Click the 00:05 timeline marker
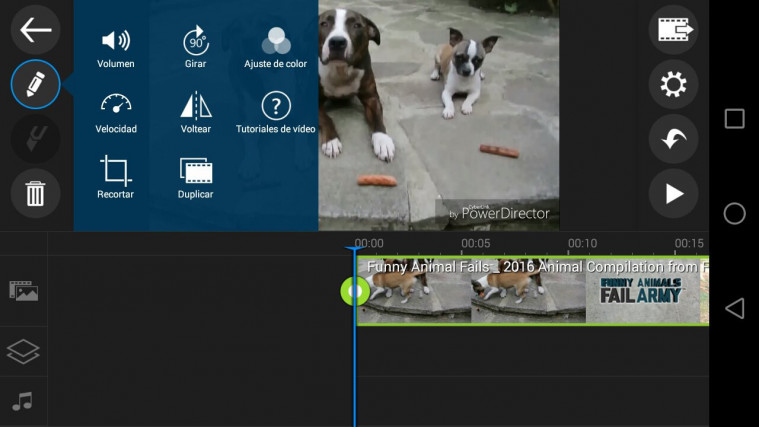The width and height of the screenshot is (759, 427). click(x=475, y=243)
